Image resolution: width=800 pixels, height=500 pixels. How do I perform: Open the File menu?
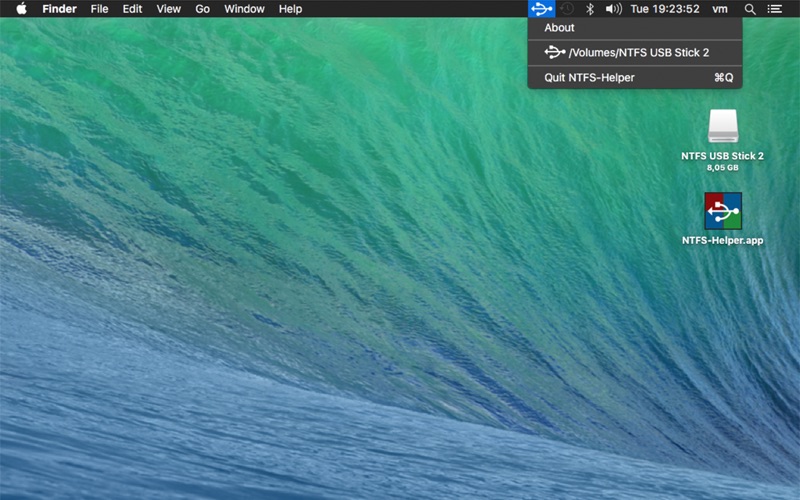pos(99,9)
